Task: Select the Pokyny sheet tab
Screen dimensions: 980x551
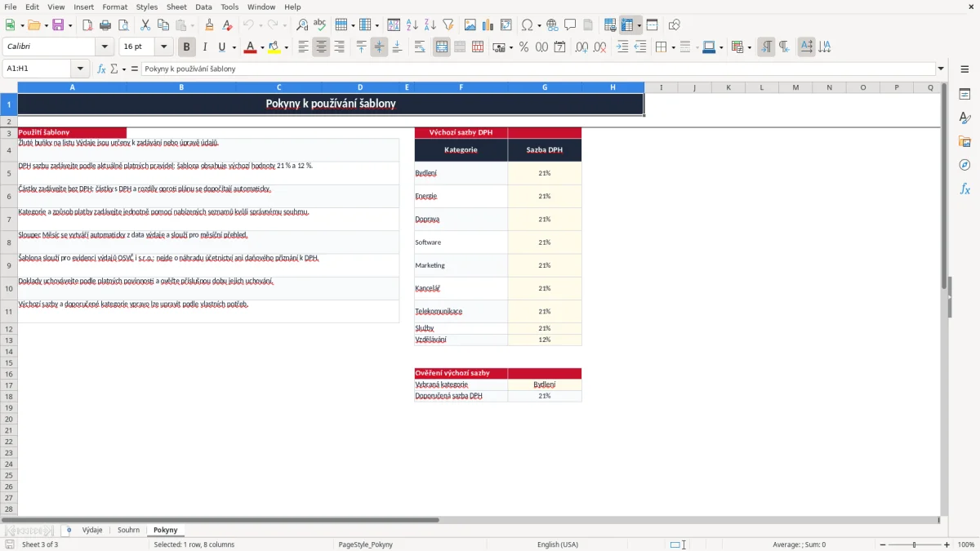Action: 165,531
